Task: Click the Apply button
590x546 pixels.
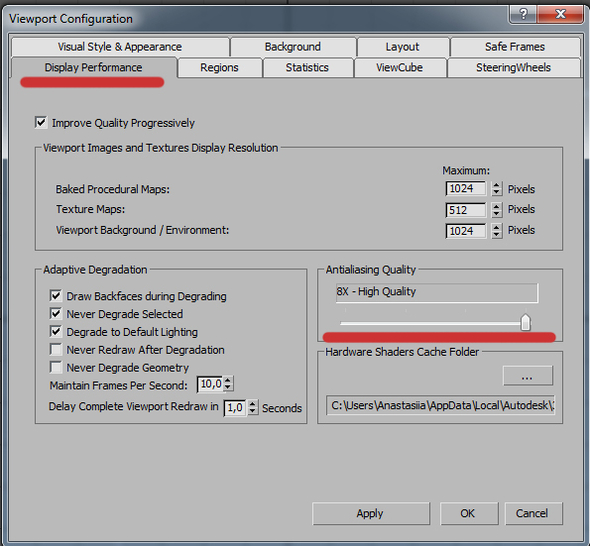Action: click(371, 513)
